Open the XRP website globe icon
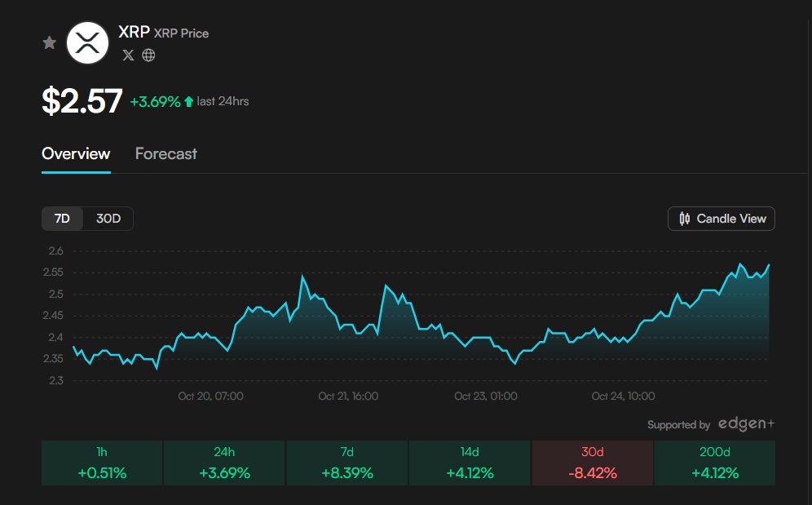Screen dimensions: 812x505 coord(148,55)
